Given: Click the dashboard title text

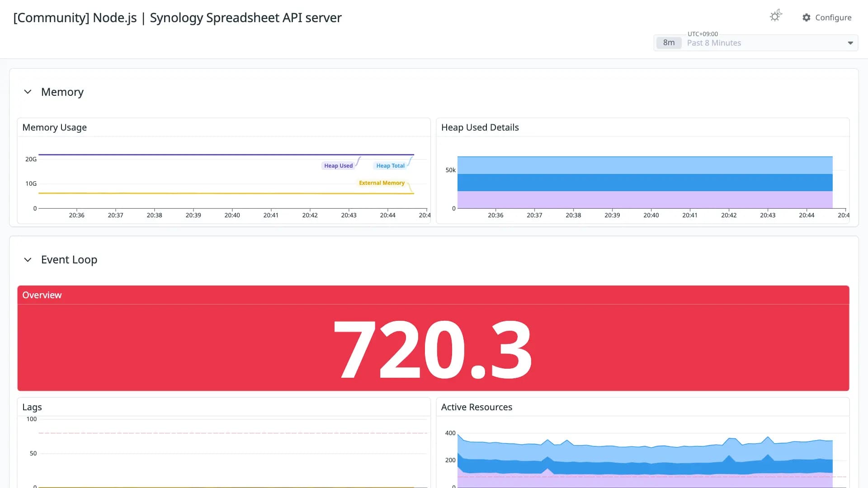Looking at the screenshot, I should (177, 18).
